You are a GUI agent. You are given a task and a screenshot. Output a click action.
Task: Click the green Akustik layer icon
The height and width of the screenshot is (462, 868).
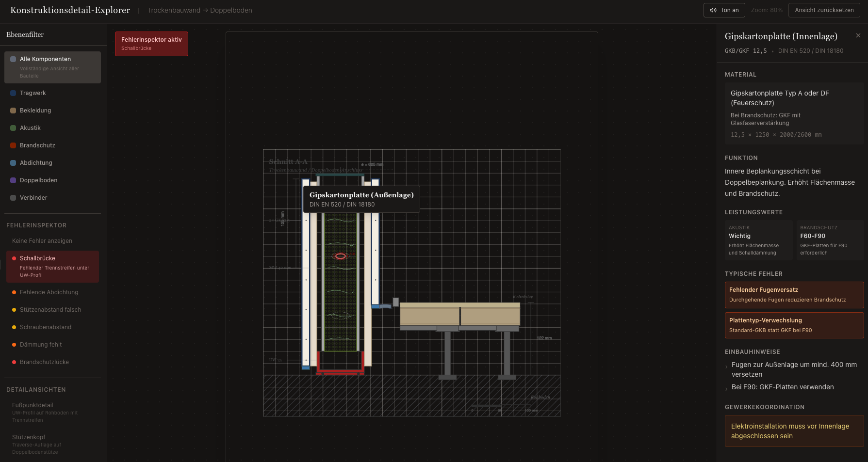tap(13, 128)
